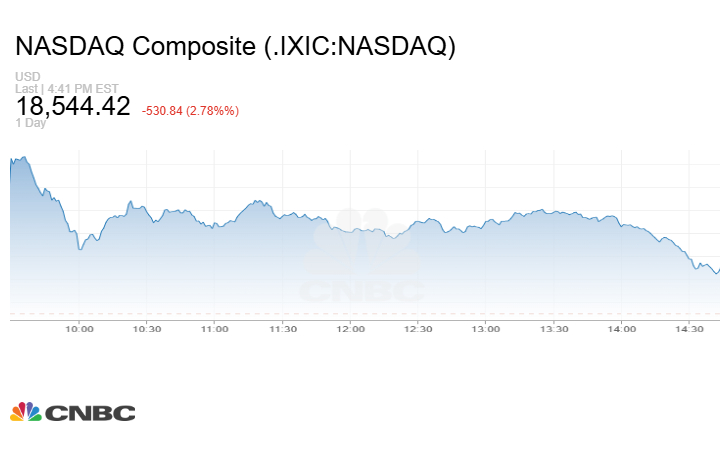720x450 pixels.
Task: Select the 11:00 mark on the time axis
Action: (215, 328)
